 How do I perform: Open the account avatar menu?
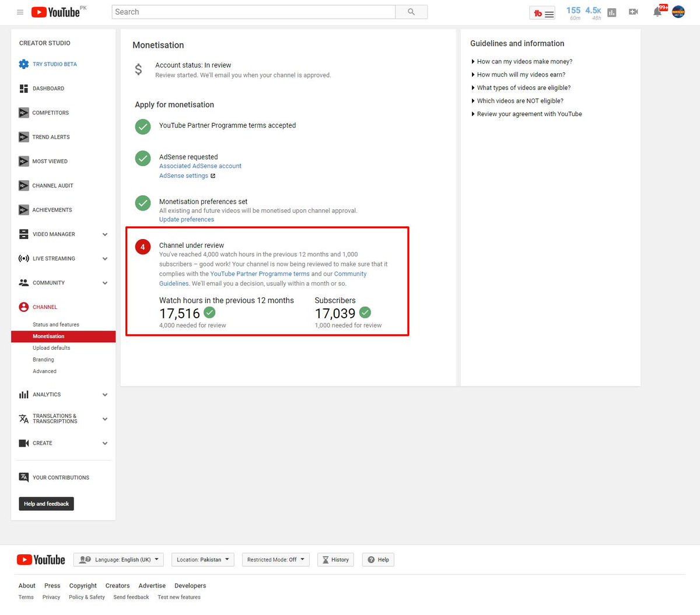click(x=678, y=12)
